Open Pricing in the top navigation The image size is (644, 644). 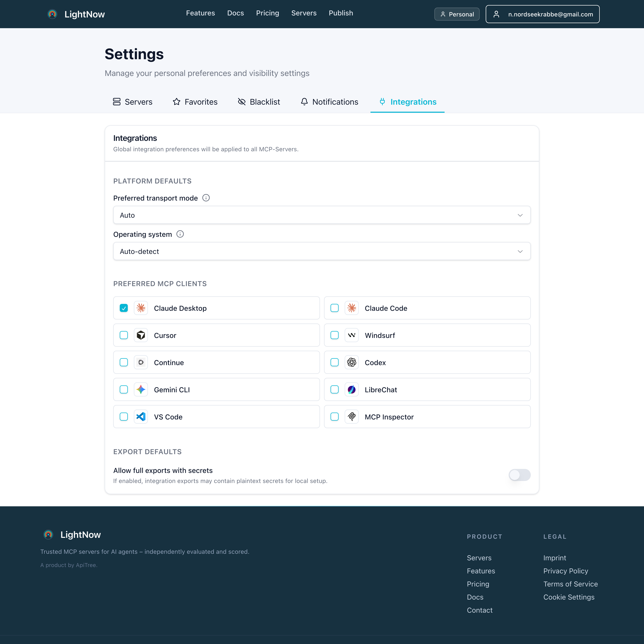(268, 13)
